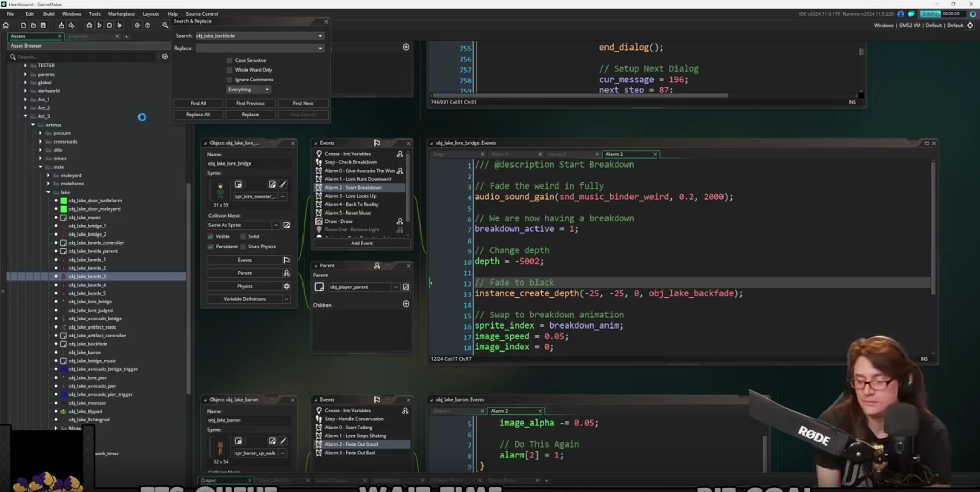Click the account profile icon at top right

(901, 14)
